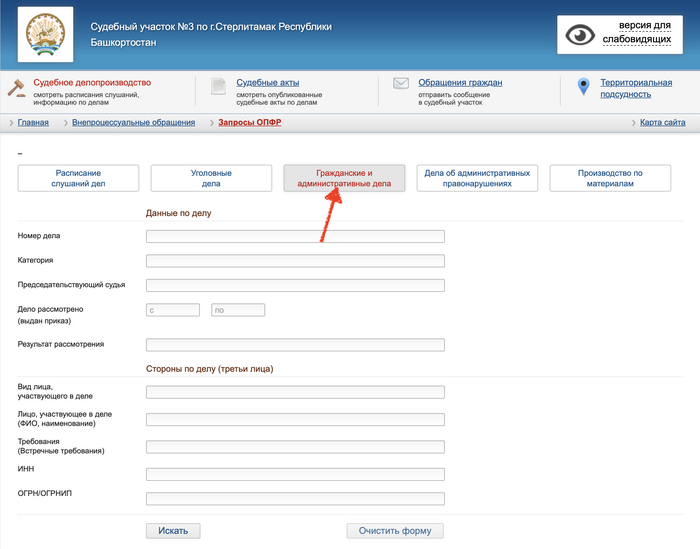
Task: Click the Стороны по делу (третьи лица) heading
Action: pyautogui.click(x=209, y=369)
